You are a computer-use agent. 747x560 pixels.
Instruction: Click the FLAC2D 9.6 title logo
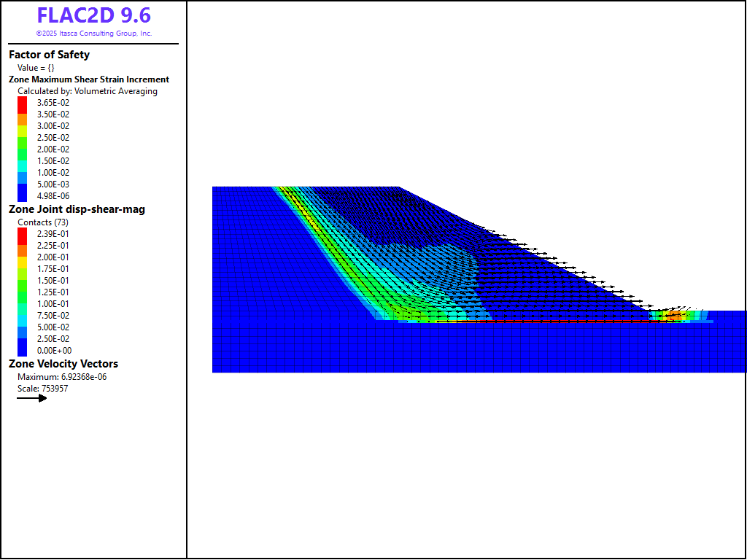pos(93,16)
